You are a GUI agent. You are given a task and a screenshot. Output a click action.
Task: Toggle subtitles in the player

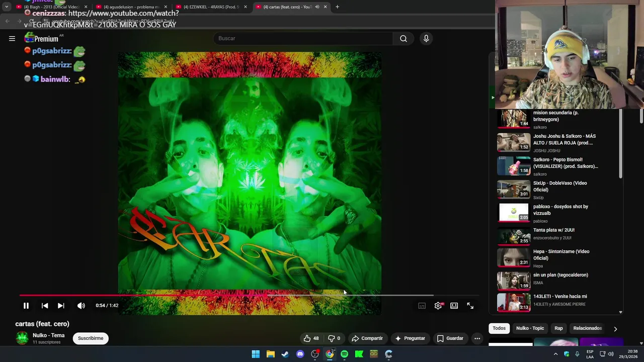422,306
